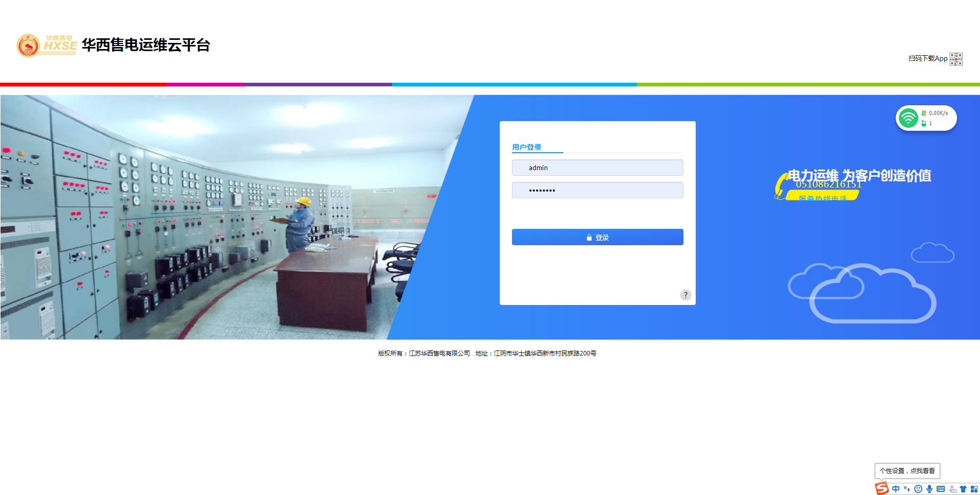Click the Sogou input method S logo
The width and height of the screenshot is (980, 495).
pos(881,488)
